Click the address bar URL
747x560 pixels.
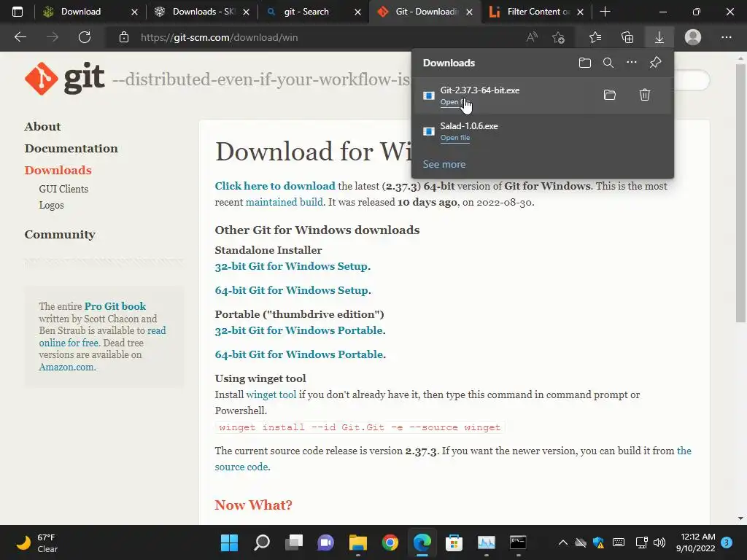(x=219, y=37)
